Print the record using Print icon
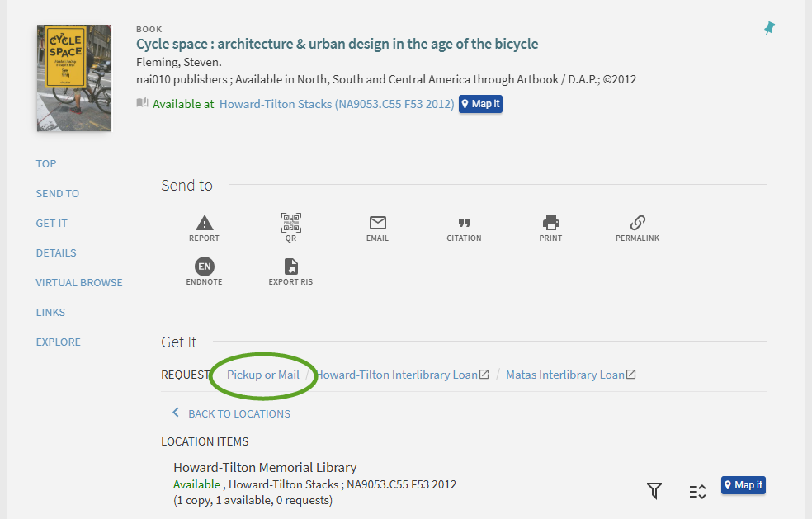 point(550,224)
